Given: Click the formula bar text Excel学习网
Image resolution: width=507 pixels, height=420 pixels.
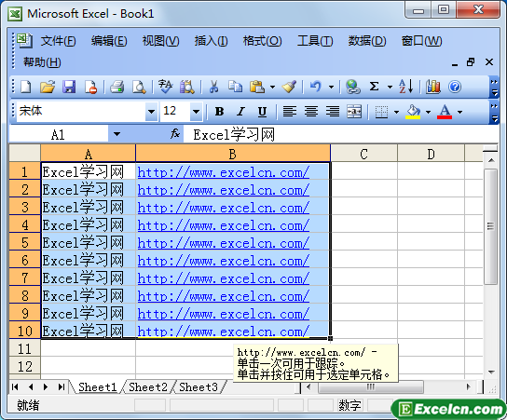Looking at the screenshot, I should coord(234,135).
